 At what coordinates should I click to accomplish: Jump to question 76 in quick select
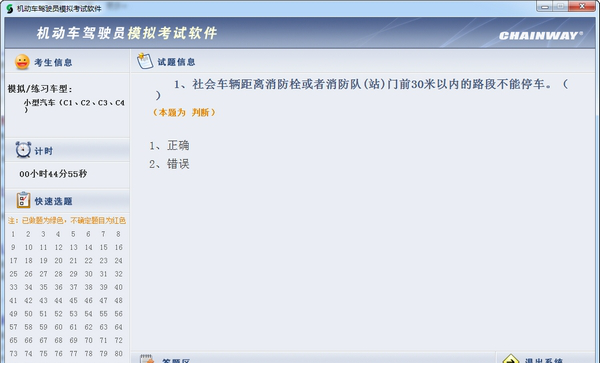[x=58, y=354]
